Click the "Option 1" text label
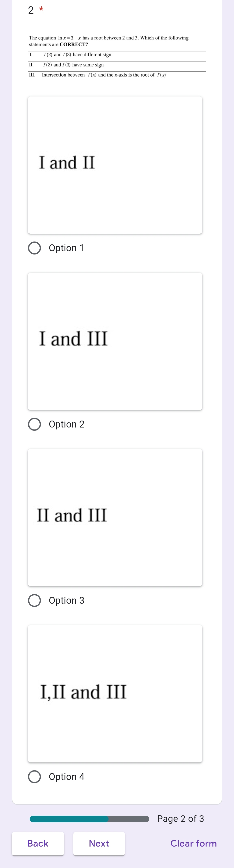This screenshot has height=868, width=234. (66, 248)
